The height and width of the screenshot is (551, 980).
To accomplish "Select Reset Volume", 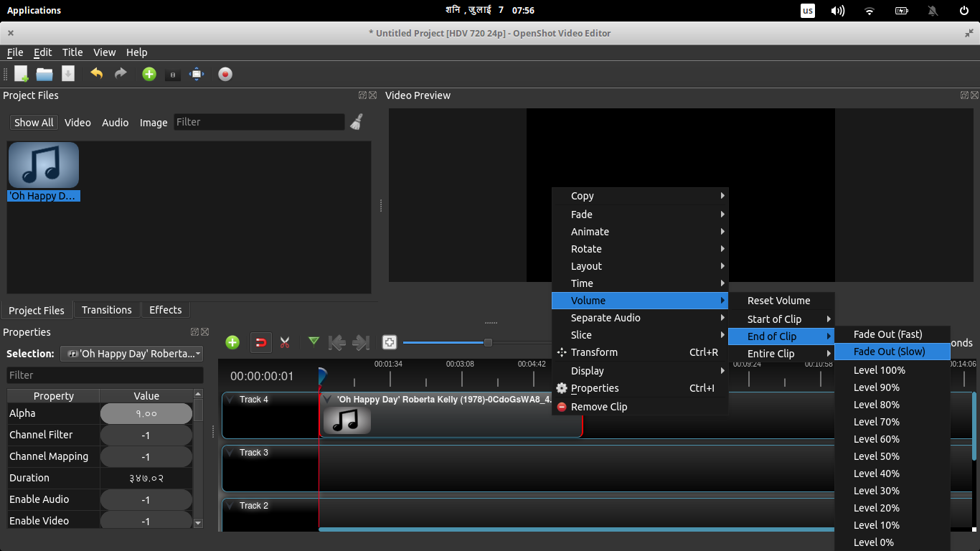I will tap(781, 301).
